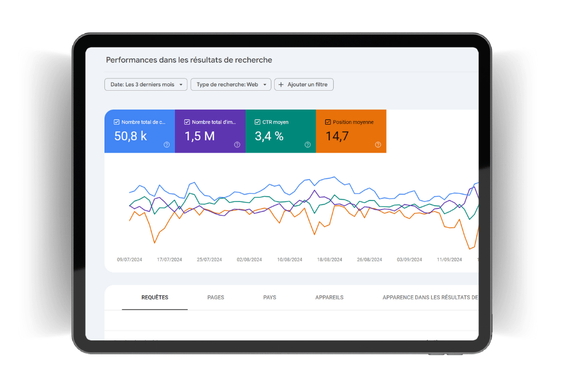564x392 pixels.
Task: Select the 03/09/2024 date on the chart axis
Action: coord(409,259)
